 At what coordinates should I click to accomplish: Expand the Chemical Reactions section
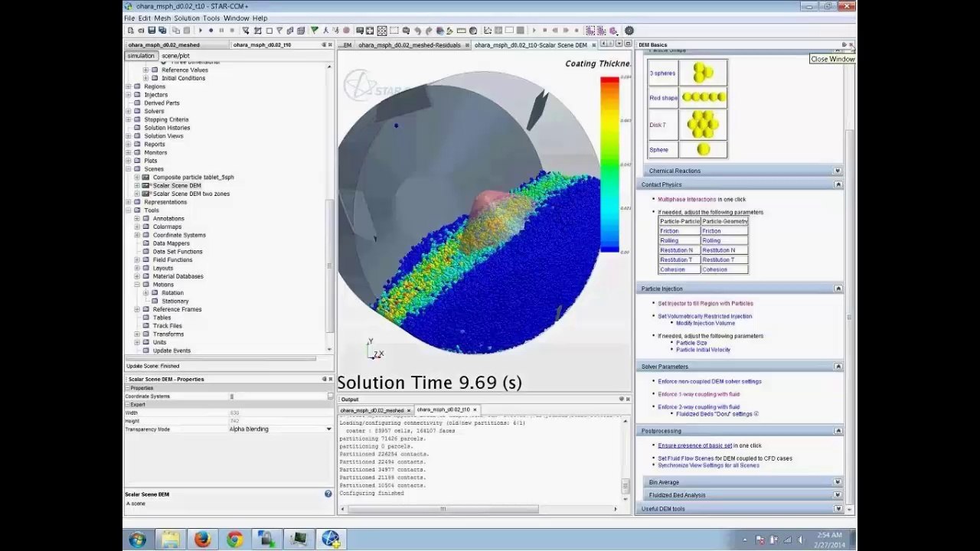tap(838, 171)
